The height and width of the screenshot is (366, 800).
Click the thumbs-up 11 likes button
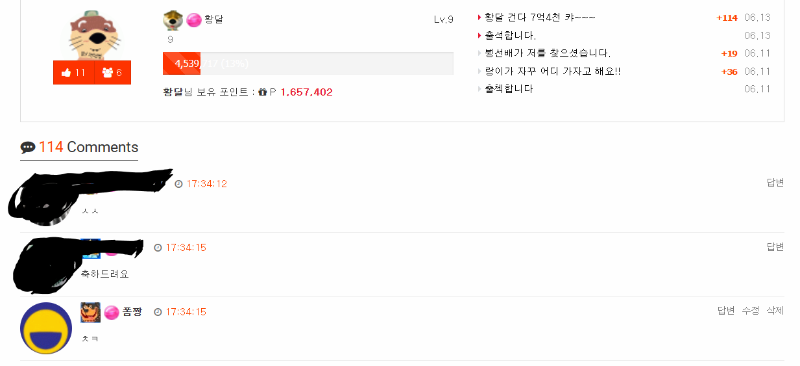(73, 72)
